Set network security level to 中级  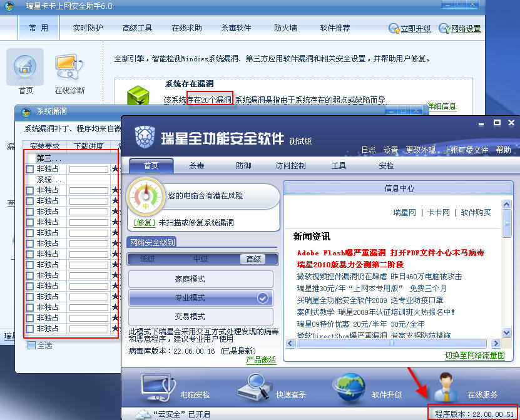[x=201, y=259]
